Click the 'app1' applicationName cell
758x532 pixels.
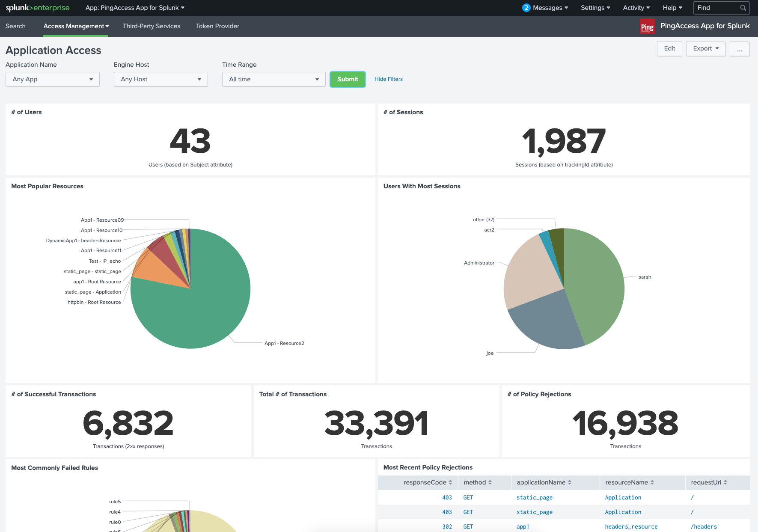coord(523,526)
